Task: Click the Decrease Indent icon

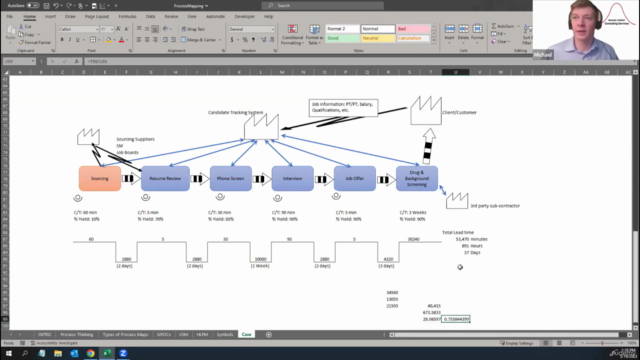Action: [165, 40]
